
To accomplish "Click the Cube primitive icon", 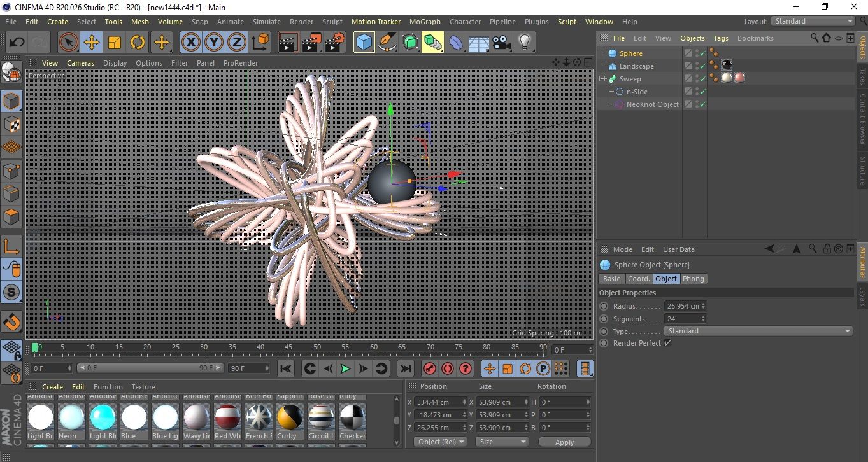I will point(364,43).
